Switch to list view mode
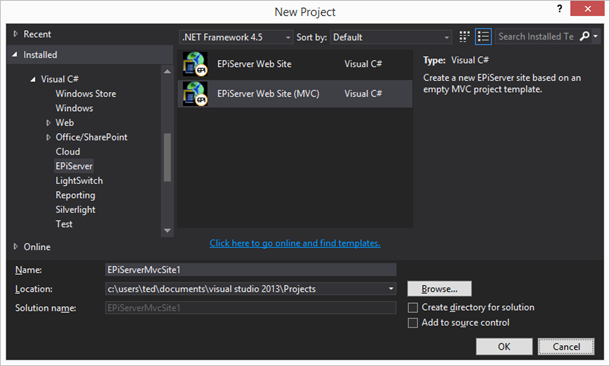 tap(483, 37)
